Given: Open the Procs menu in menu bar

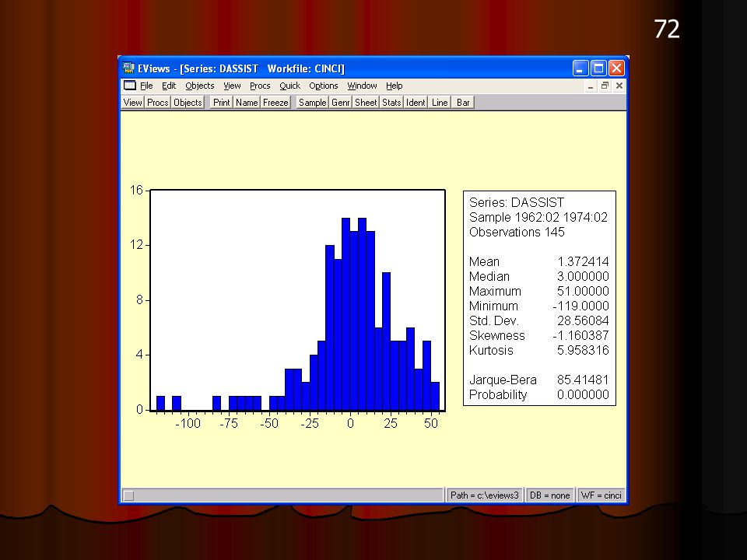Looking at the screenshot, I should [260, 86].
